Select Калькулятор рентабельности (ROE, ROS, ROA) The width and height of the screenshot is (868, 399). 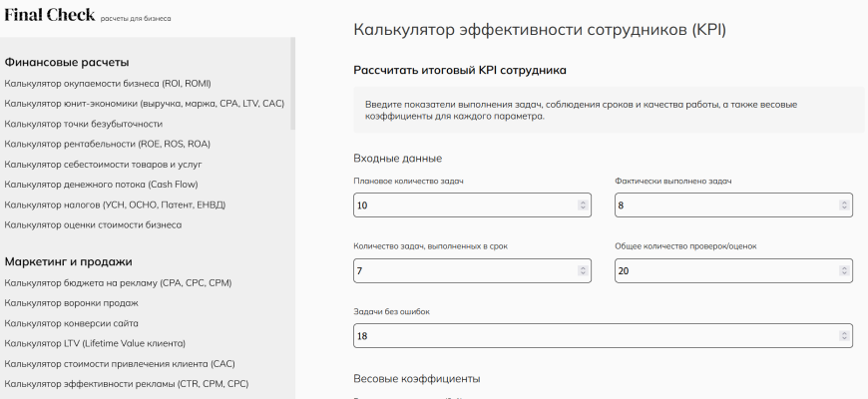pos(107,144)
